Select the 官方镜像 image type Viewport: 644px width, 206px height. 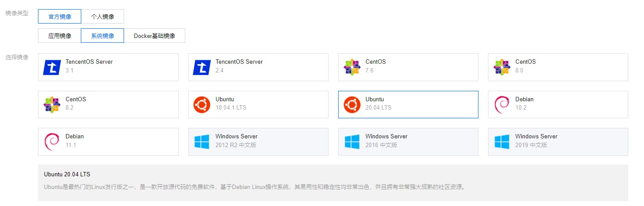tap(59, 17)
